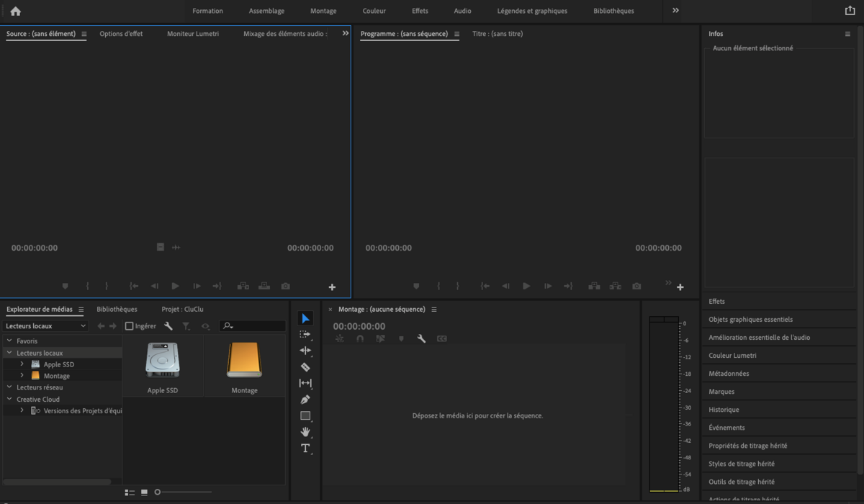
Task: Expand the Montage drive tree node
Action: coord(22,376)
